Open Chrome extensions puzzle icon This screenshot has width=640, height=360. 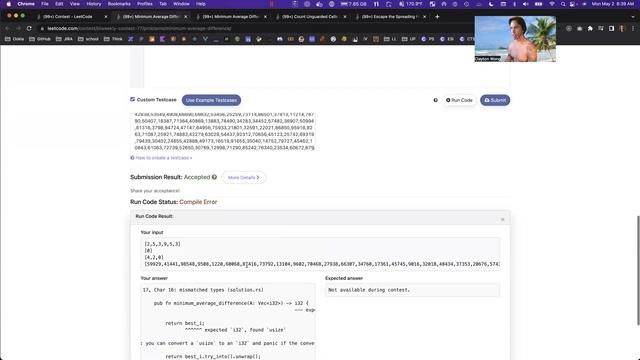tap(590, 29)
